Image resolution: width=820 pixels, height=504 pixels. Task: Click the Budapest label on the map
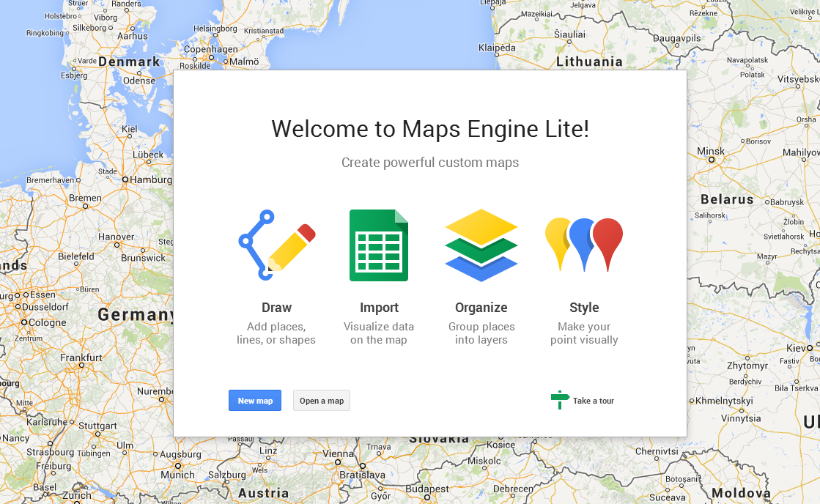[427, 489]
